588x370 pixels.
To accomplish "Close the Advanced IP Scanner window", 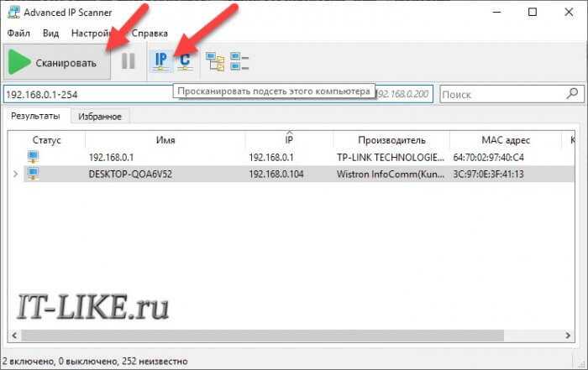I will pyautogui.click(x=569, y=12).
